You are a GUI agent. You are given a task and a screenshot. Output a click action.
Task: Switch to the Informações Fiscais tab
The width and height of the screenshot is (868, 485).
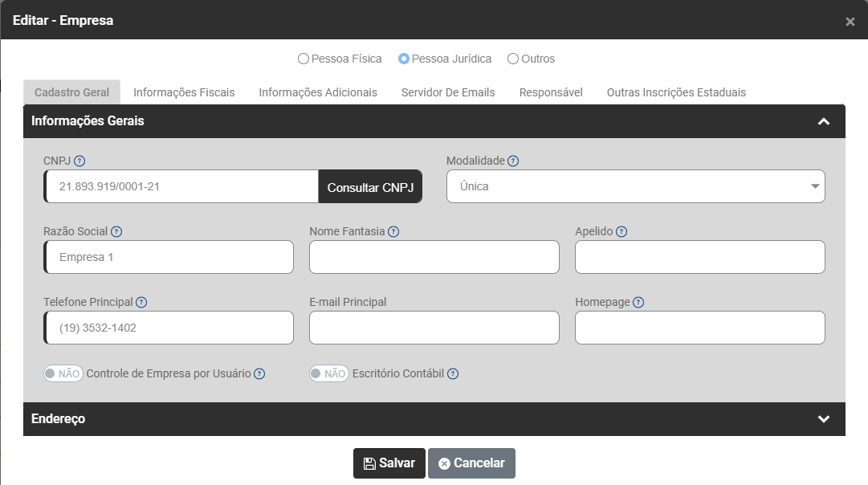[184, 92]
